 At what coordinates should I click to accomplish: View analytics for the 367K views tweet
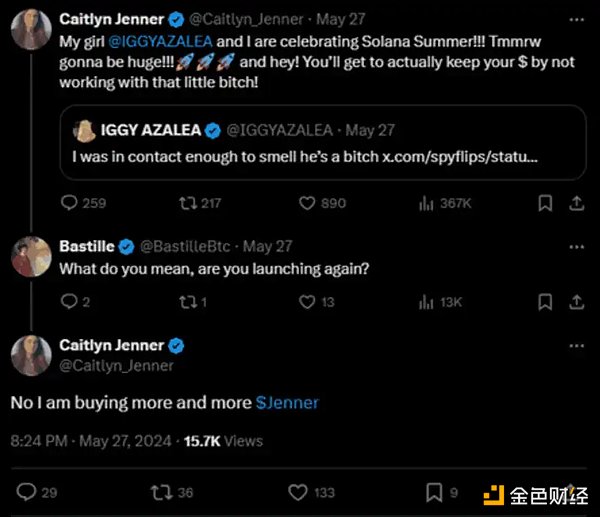click(427, 203)
